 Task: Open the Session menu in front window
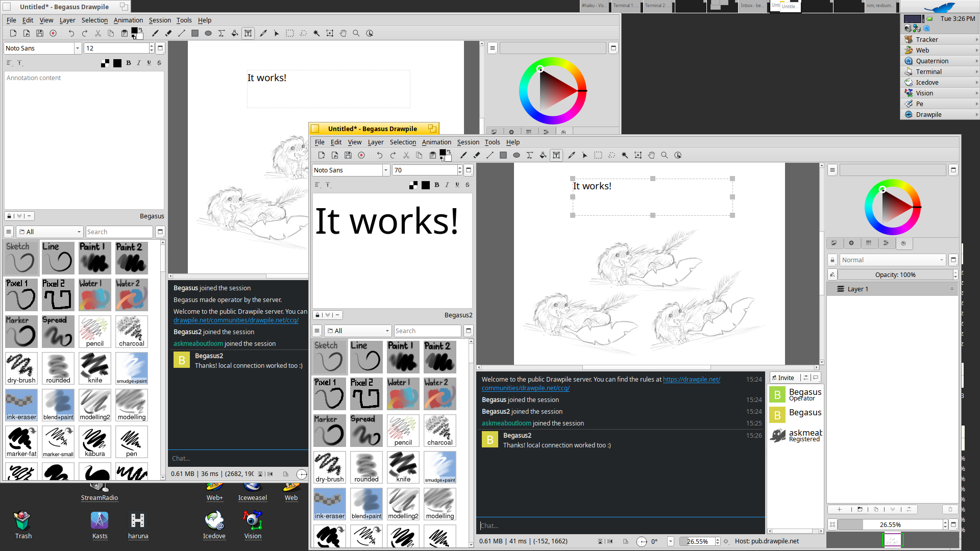(x=468, y=142)
